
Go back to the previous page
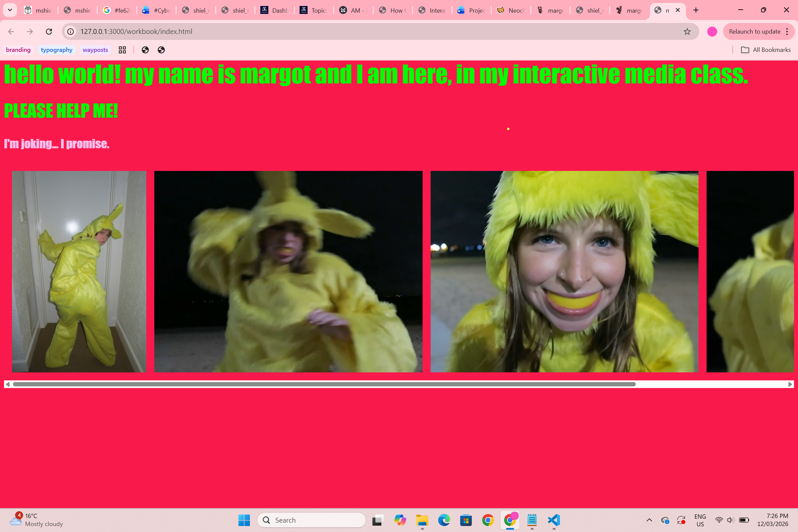coord(11,32)
